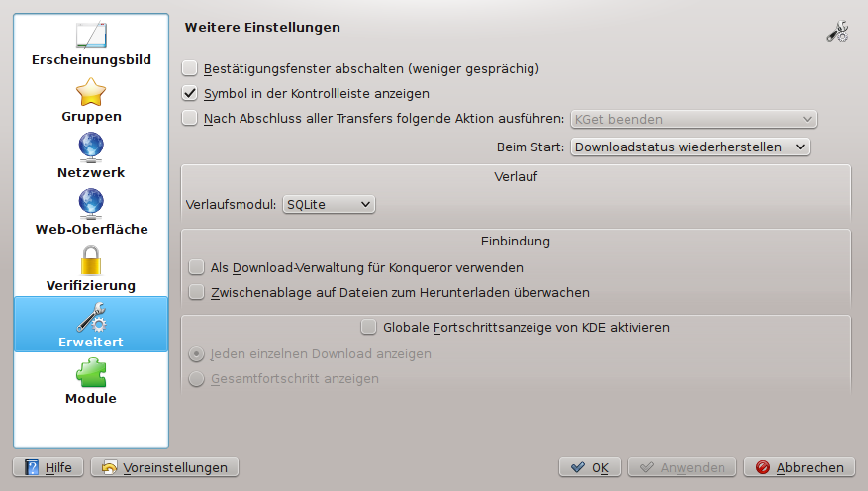
Task: Switch to the Netzwerk label in sidebar
Action: (x=91, y=172)
